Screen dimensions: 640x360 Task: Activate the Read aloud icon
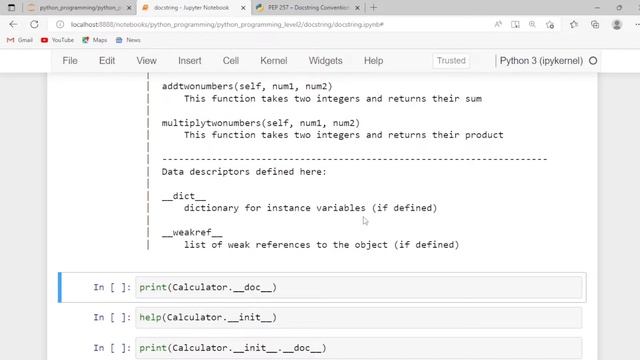[x=498, y=24]
